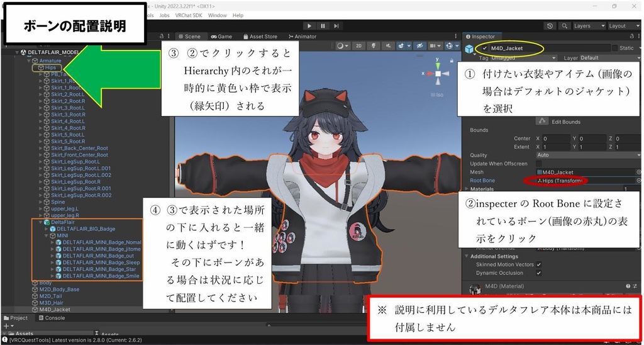Click the Step frame button
The image size is (644, 345).
coord(336,26)
